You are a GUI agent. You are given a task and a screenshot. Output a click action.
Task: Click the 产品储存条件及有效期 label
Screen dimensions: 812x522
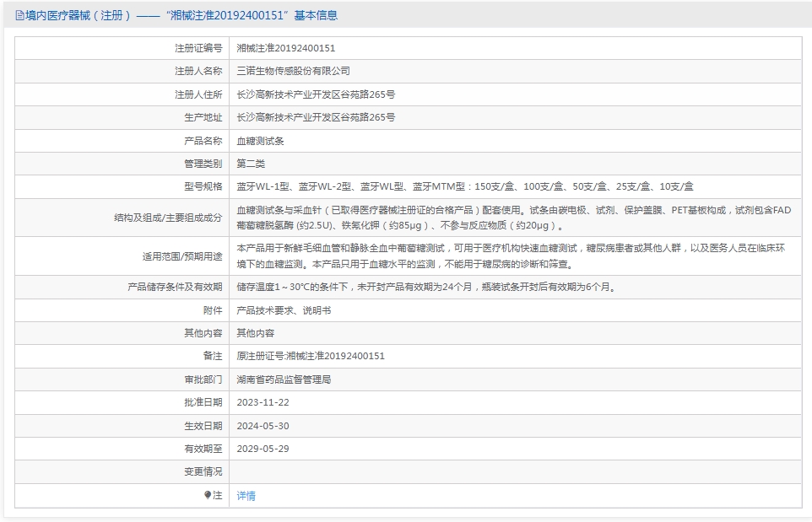pyautogui.click(x=175, y=287)
